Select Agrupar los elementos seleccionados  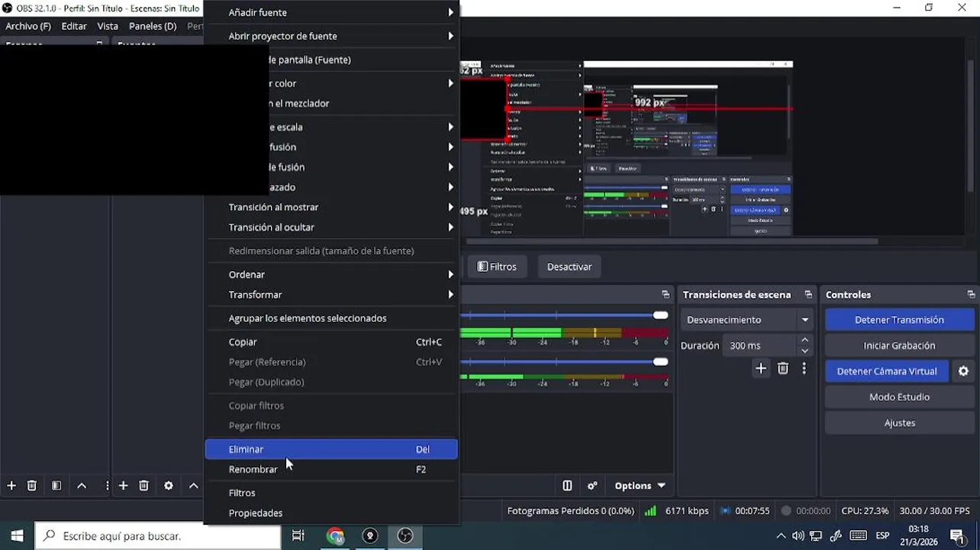tap(332, 319)
